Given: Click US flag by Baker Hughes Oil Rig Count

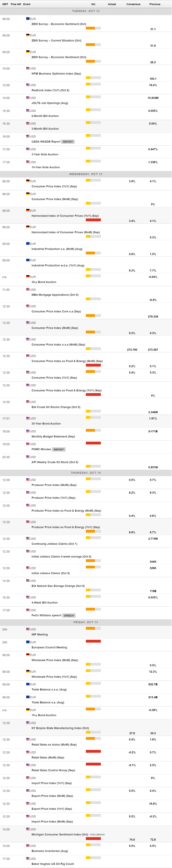Looking at the screenshot, I should [28, 858].
